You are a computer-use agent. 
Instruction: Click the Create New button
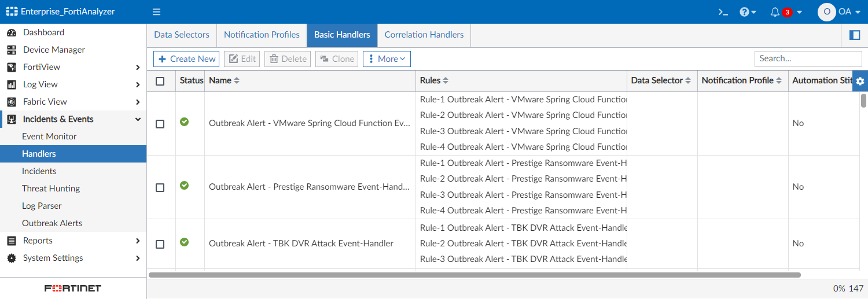[x=186, y=59]
